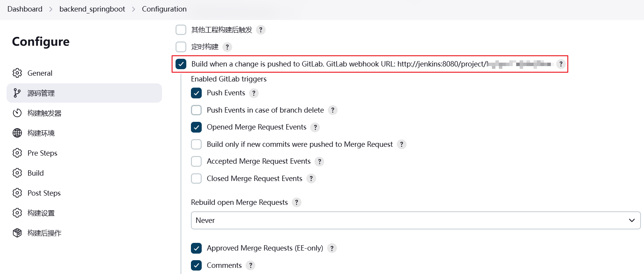Click the 构建后操作 cube icon
Image resolution: width=644 pixels, height=274 pixels.
click(x=17, y=233)
